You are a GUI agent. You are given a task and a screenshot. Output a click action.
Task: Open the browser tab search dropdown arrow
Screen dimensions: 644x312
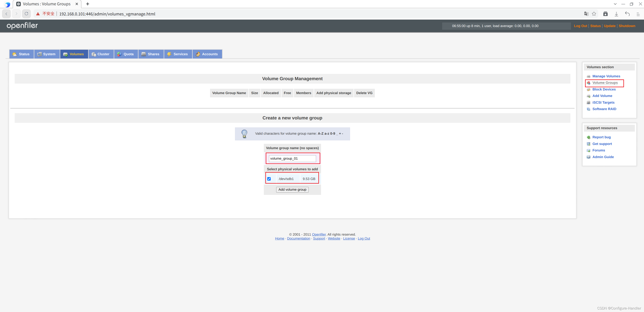(x=615, y=4)
